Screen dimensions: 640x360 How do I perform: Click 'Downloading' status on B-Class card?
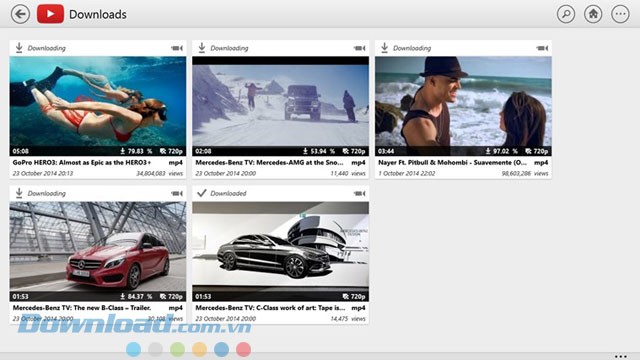pyautogui.click(x=47, y=193)
